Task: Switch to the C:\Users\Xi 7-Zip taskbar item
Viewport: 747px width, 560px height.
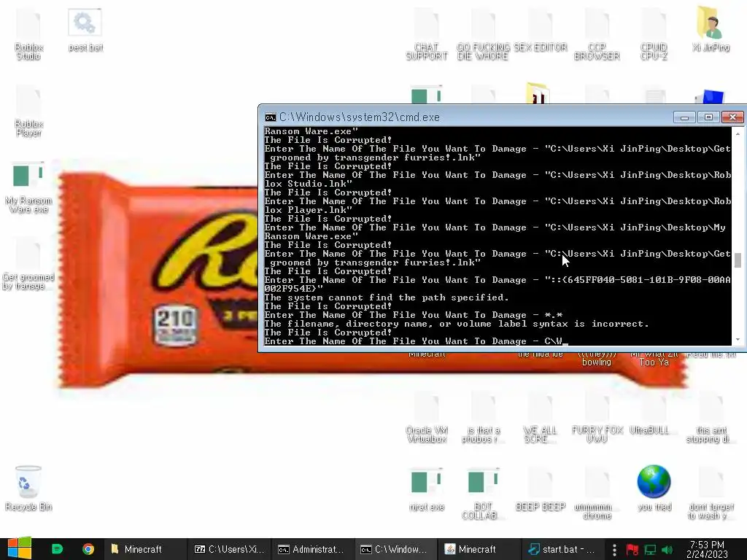Action: [230, 549]
